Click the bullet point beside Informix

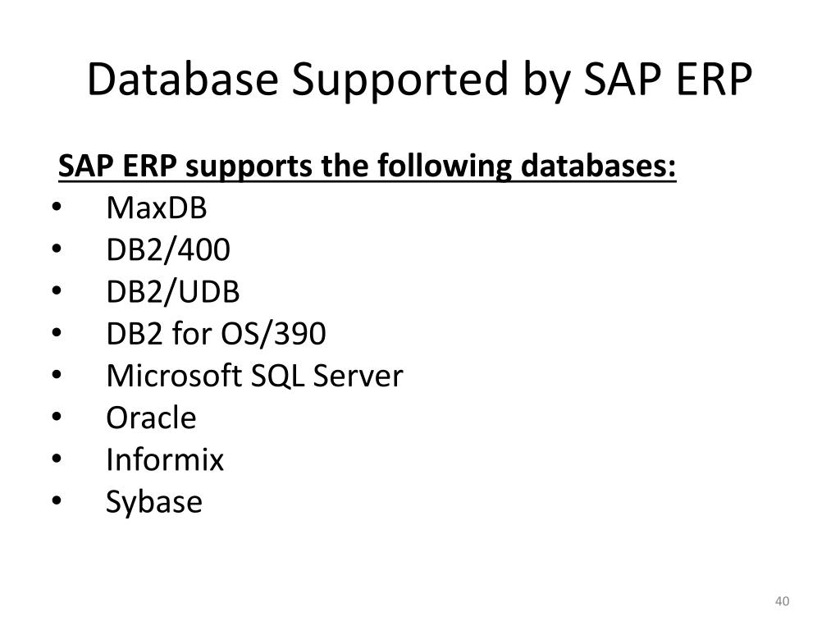coord(57,459)
